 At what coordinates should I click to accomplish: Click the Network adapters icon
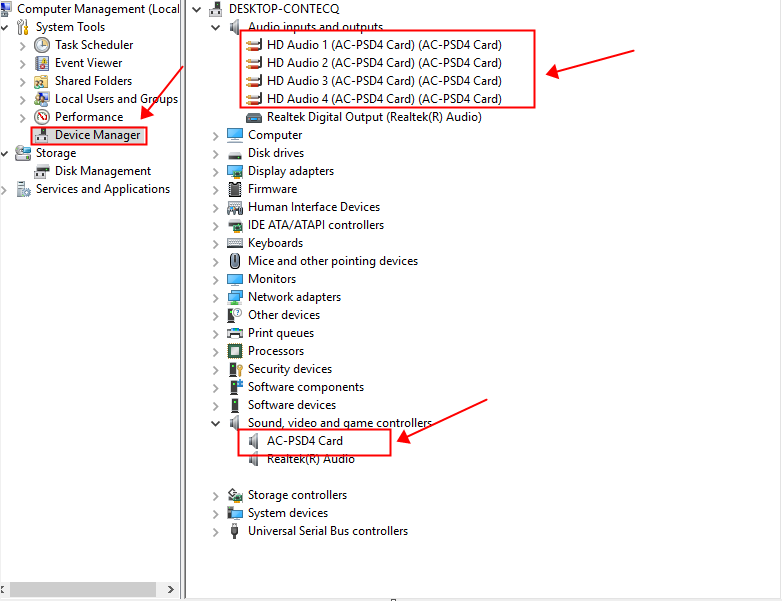coord(235,297)
